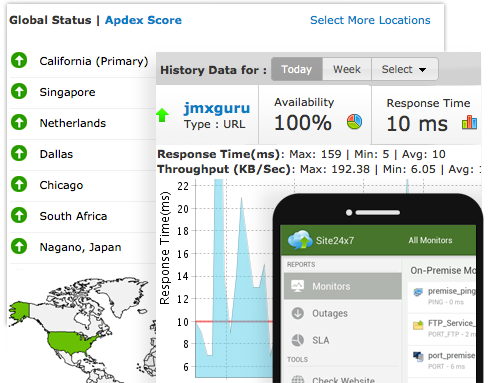
Task: Click the South Africa location name
Action: [x=73, y=216]
